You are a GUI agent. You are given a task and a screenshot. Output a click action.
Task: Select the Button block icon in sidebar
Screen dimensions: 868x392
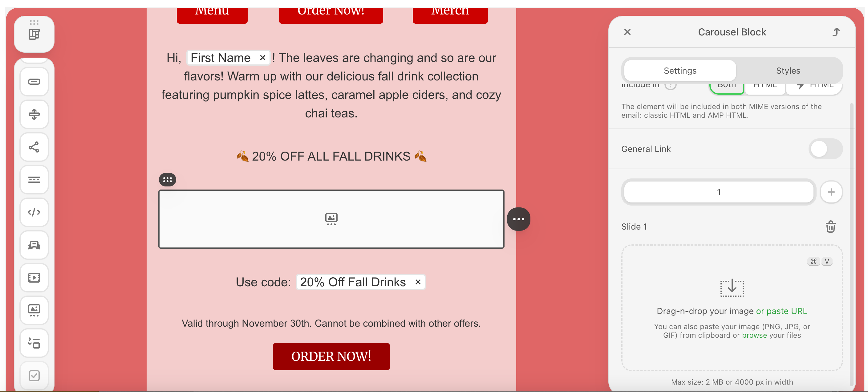(34, 82)
